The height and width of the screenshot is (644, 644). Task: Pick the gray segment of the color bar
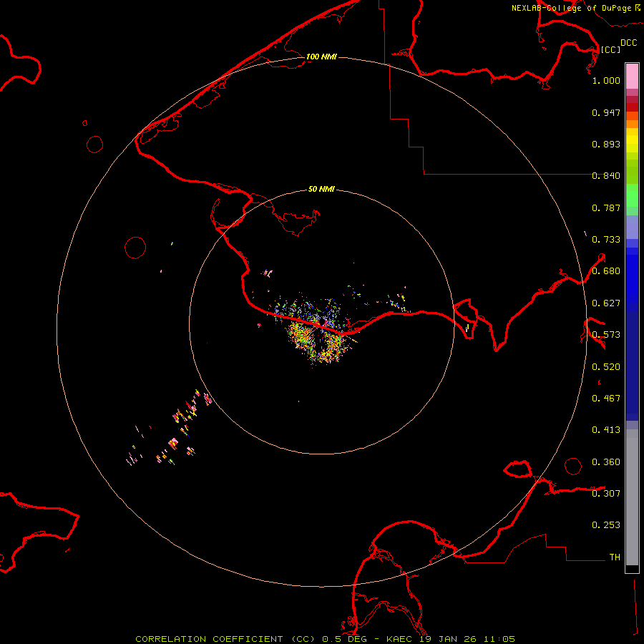pos(632,494)
